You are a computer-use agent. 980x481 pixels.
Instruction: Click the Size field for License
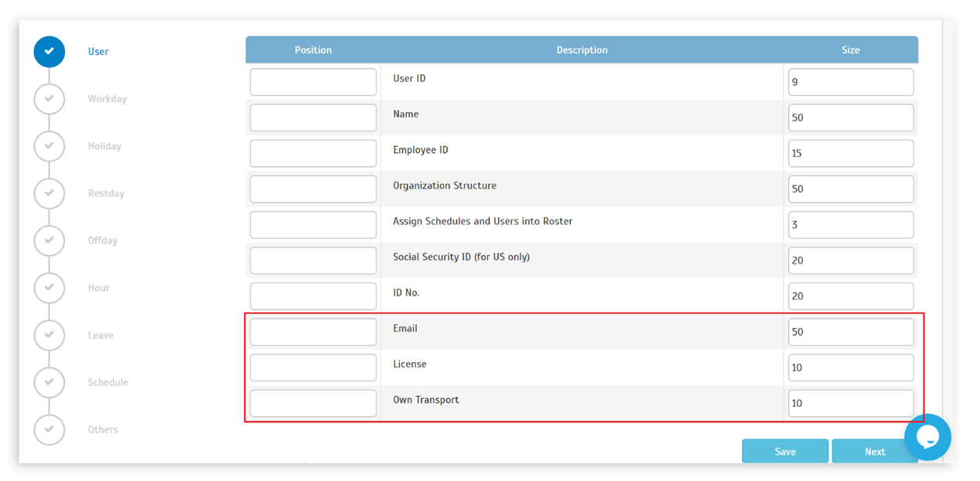tap(850, 368)
